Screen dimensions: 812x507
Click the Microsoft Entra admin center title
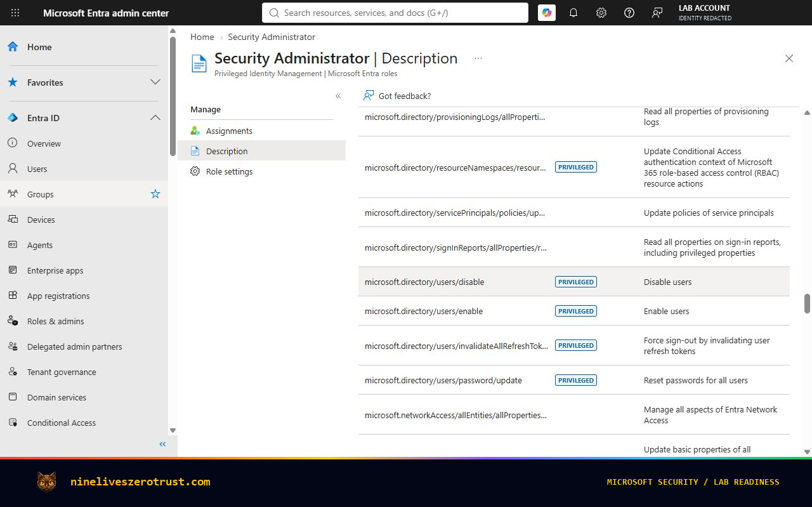pos(106,13)
